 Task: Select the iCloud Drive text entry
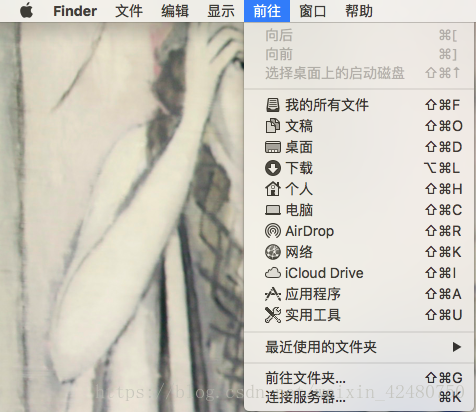(324, 273)
